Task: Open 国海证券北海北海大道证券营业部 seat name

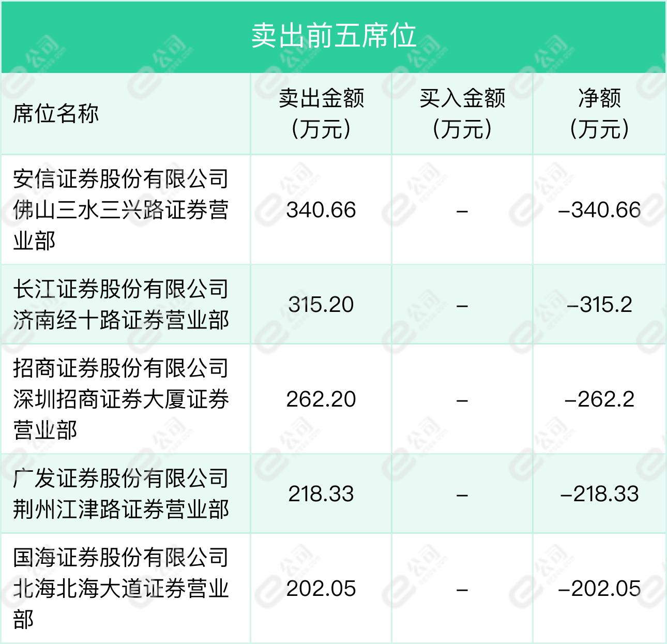Action: (x=121, y=588)
